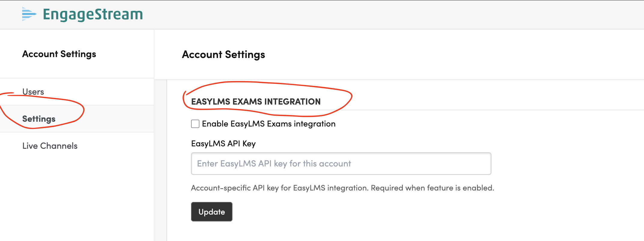This screenshot has height=241, width=644.
Task: Click blank content area below the Update button
Action: click(x=390, y=232)
